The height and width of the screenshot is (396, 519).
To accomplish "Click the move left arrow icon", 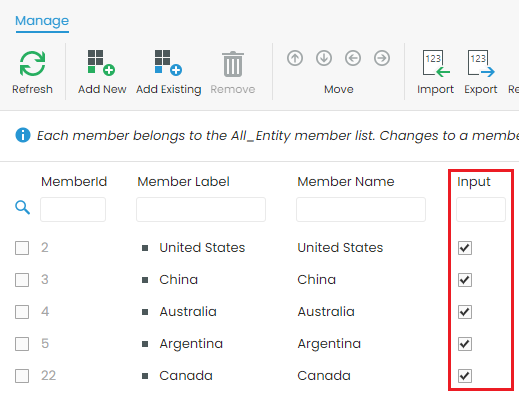I will pyautogui.click(x=353, y=58).
